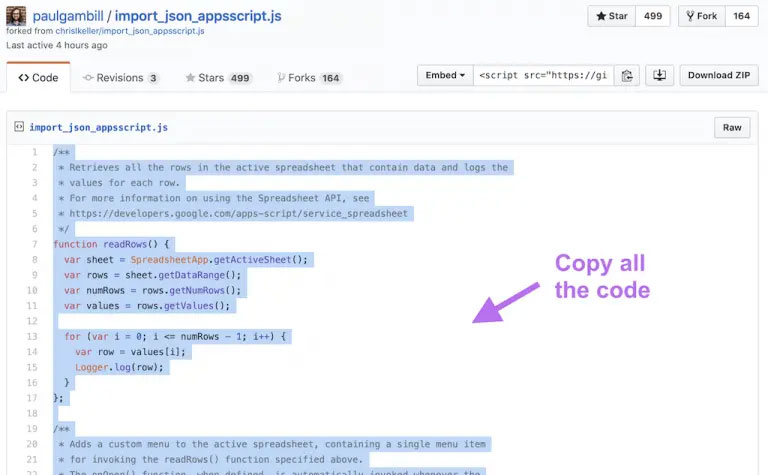Switch to the Code tab
Viewport: 768px width, 475px height.
[38, 77]
